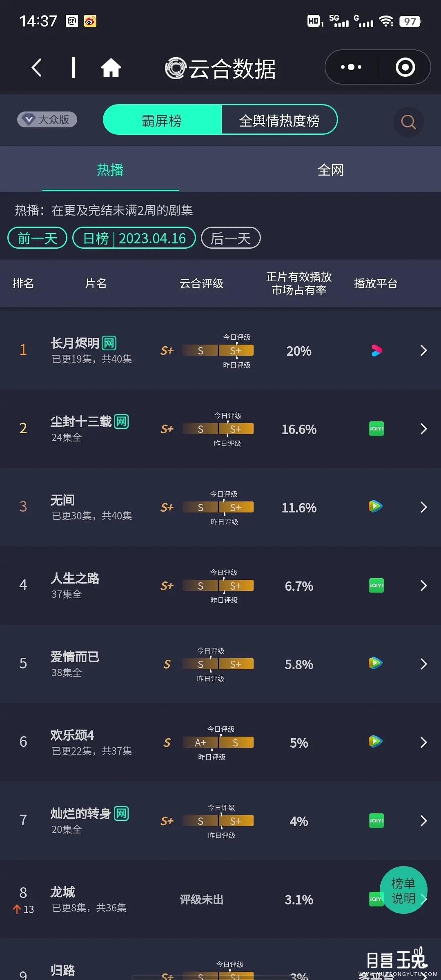Switch to 霸屏榜 ranking toggle
441x980 pixels.
tap(162, 120)
